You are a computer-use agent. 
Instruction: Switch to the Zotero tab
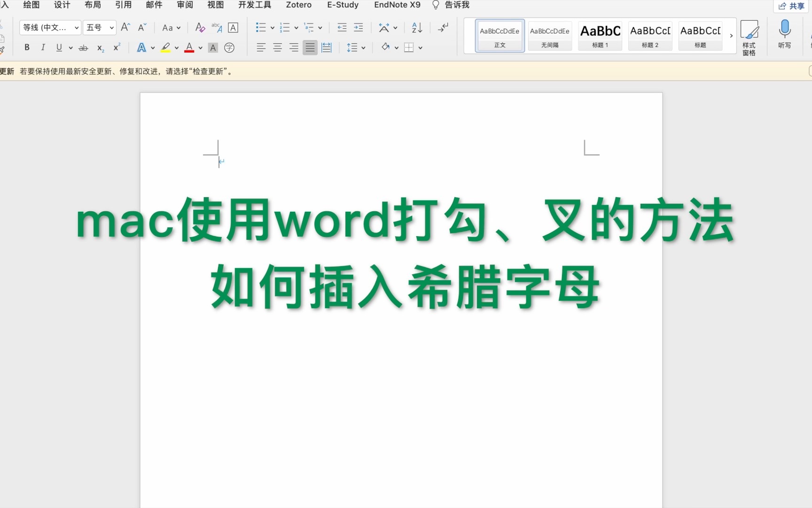[x=299, y=5]
